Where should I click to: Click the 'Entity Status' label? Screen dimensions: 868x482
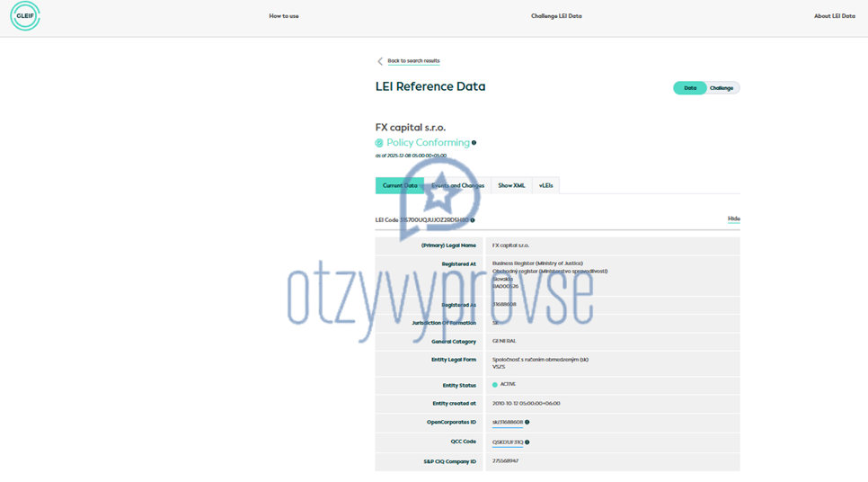coord(459,386)
